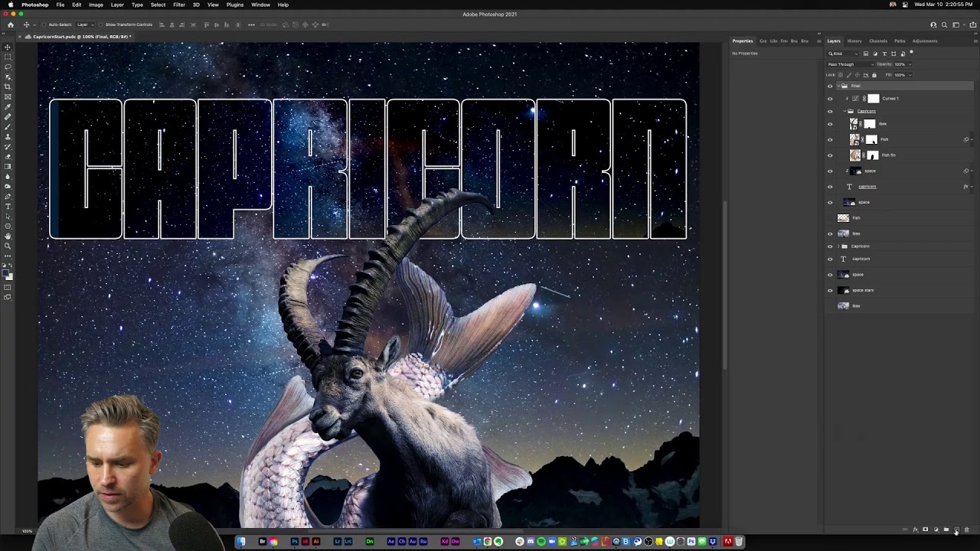Click the Home icon in options bar
The image size is (980, 551).
(11, 24)
